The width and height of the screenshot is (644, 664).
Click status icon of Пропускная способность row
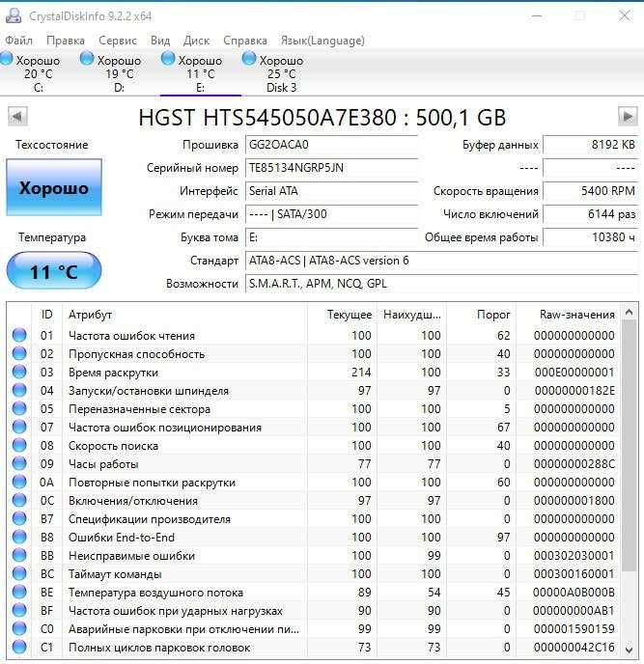pos(19,353)
